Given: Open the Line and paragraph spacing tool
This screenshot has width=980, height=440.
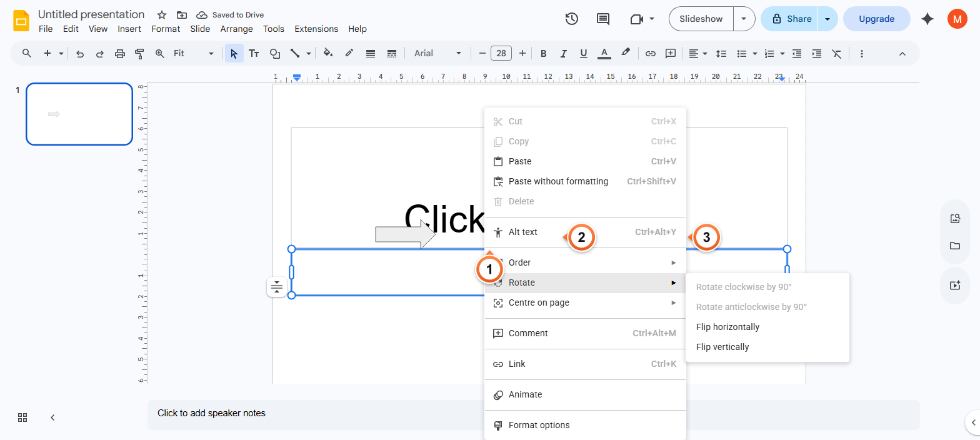Looking at the screenshot, I should click(x=721, y=54).
